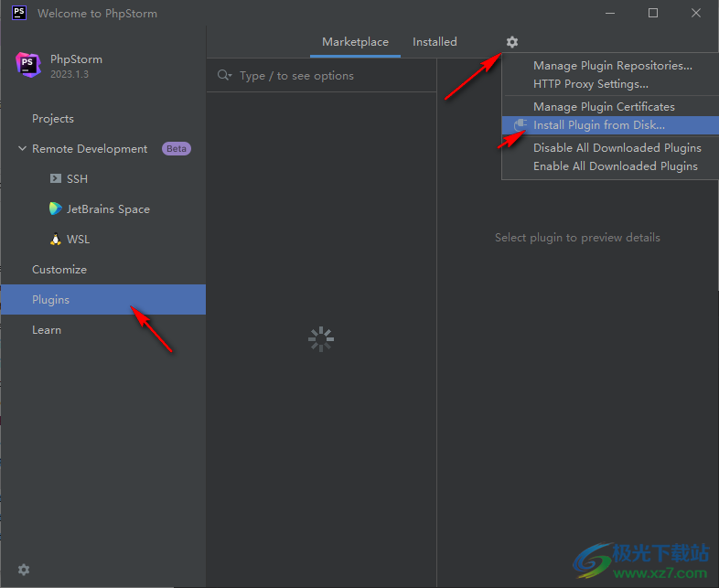Click the search magnifier icon in plugins search
719x588 pixels.
tap(224, 75)
